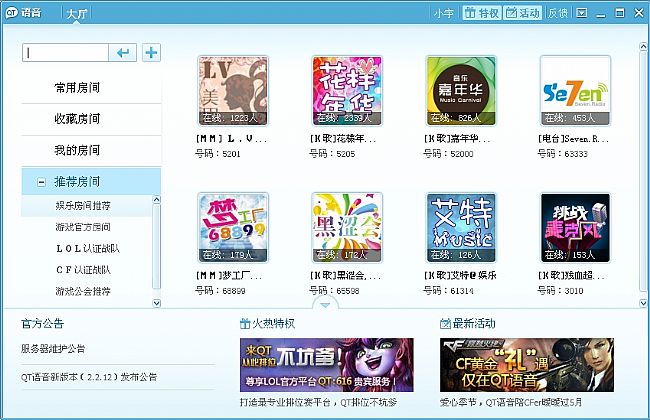The image size is (650, 420).
Task: Open the LOL 不坑爹 banner
Action: click(x=327, y=365)
